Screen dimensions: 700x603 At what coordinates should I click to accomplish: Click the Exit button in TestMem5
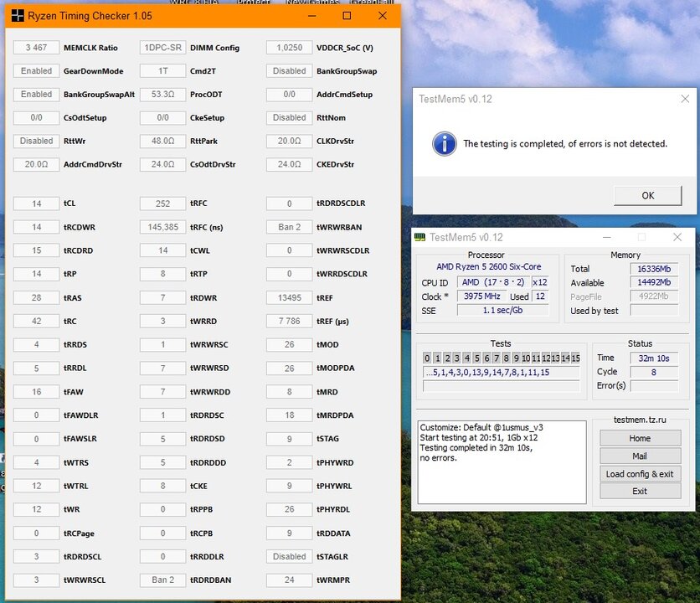click(640, 491)
